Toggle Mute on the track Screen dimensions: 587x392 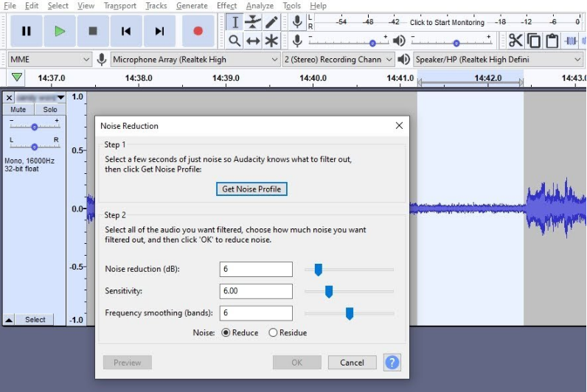[x=18, y=109]
